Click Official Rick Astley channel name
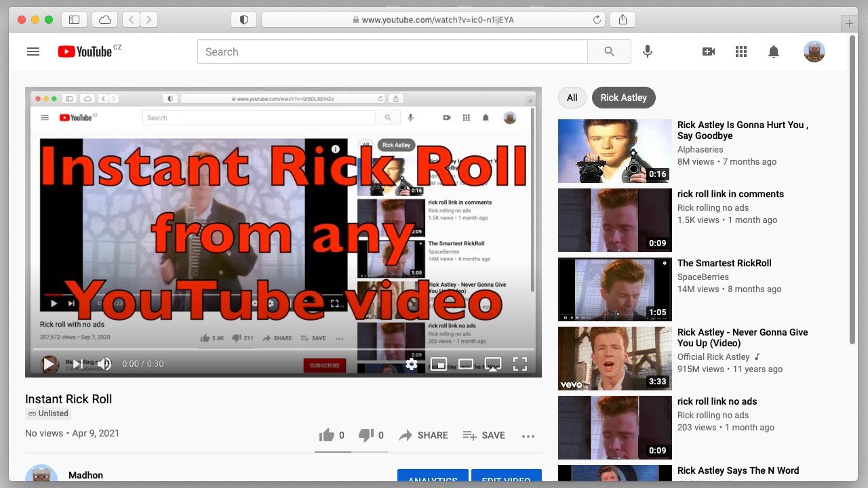Image resolution: width=868 pixels, height=488 pixels. tap(713, 357)
